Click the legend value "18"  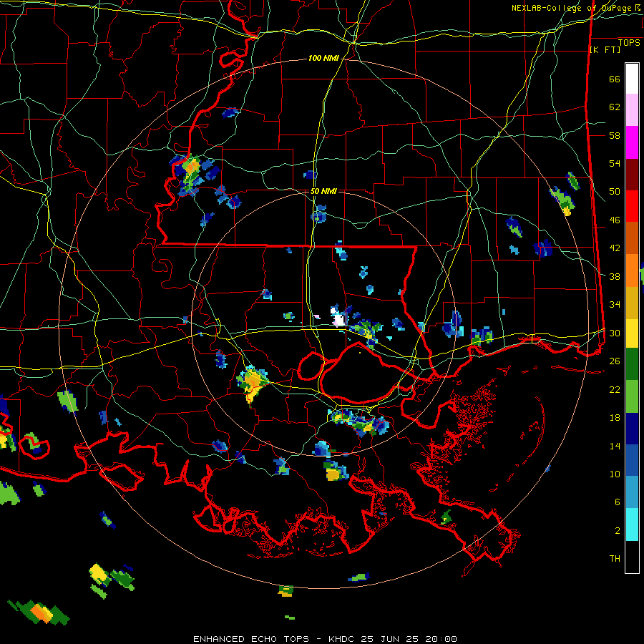click(x=615, y=418)
